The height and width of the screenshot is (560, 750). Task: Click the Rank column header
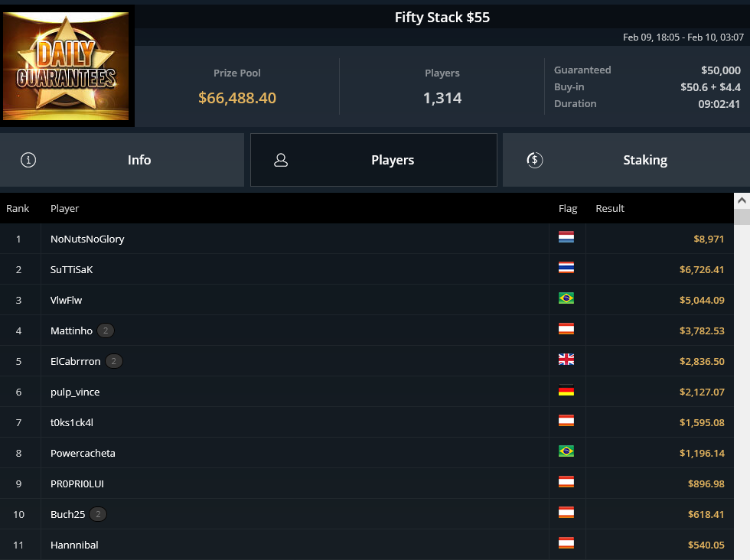click(x=18, y=209)
